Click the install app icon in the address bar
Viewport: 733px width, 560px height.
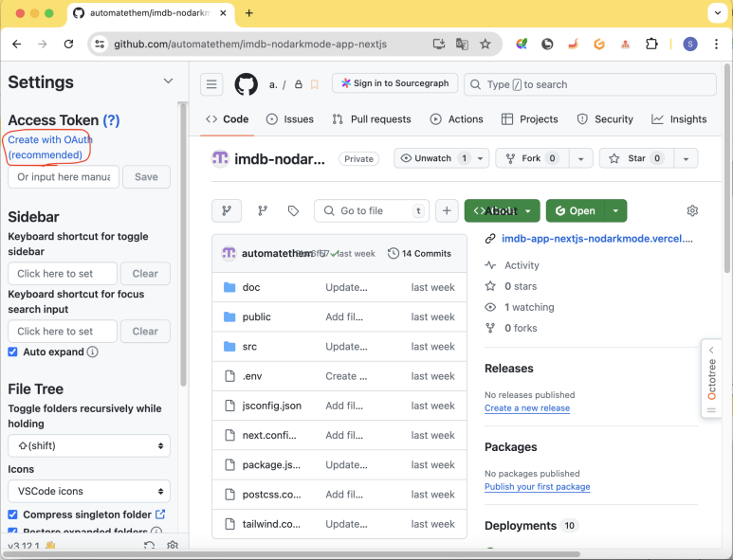[x=438, y=44]
